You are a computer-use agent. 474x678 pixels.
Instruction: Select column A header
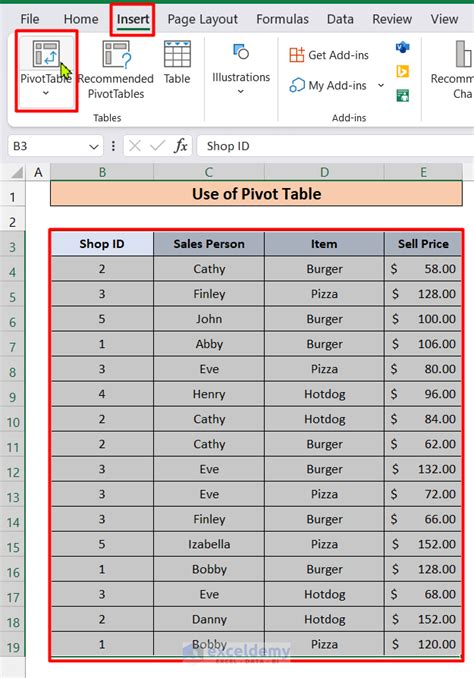click(x=38, y=173)
